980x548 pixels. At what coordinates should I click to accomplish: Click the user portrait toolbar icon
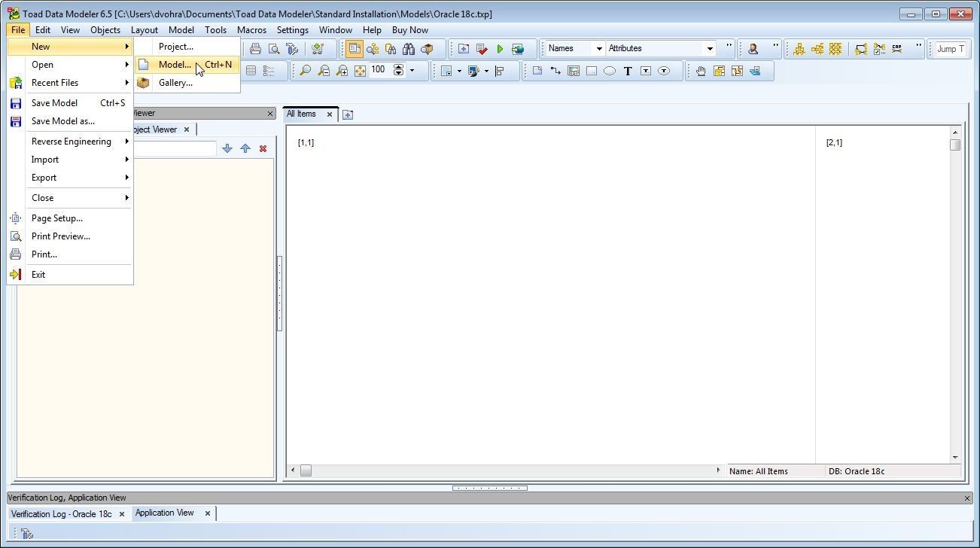(753, 49)
